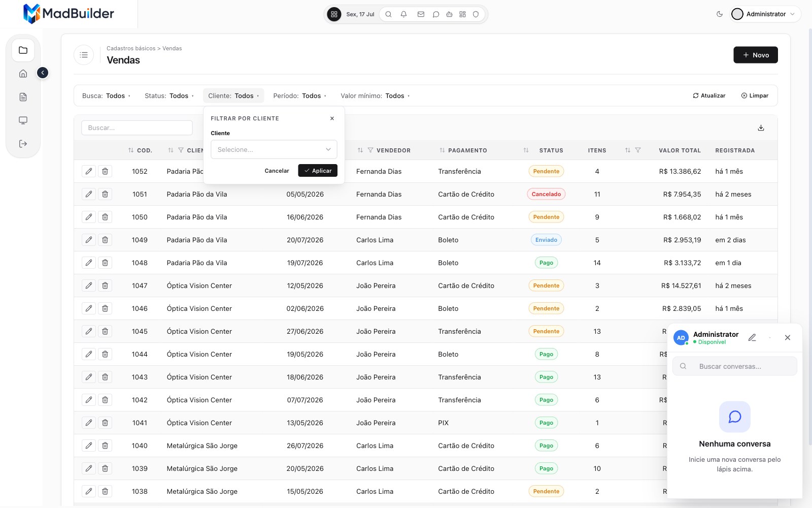Click the Enviado status badge

546,240
